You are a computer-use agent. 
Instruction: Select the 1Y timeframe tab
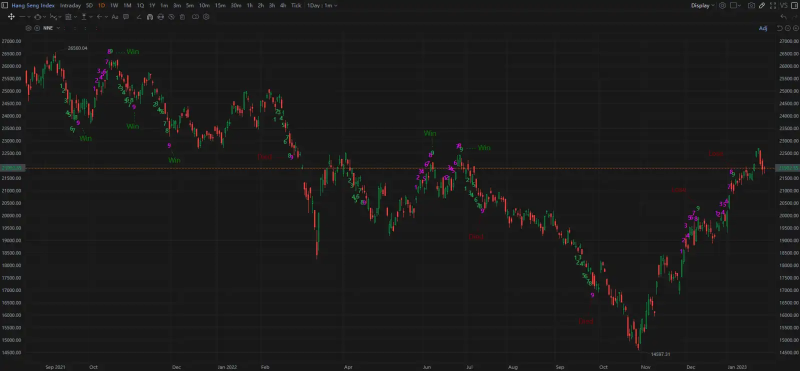pyautogui.click(x=152, y=5)
